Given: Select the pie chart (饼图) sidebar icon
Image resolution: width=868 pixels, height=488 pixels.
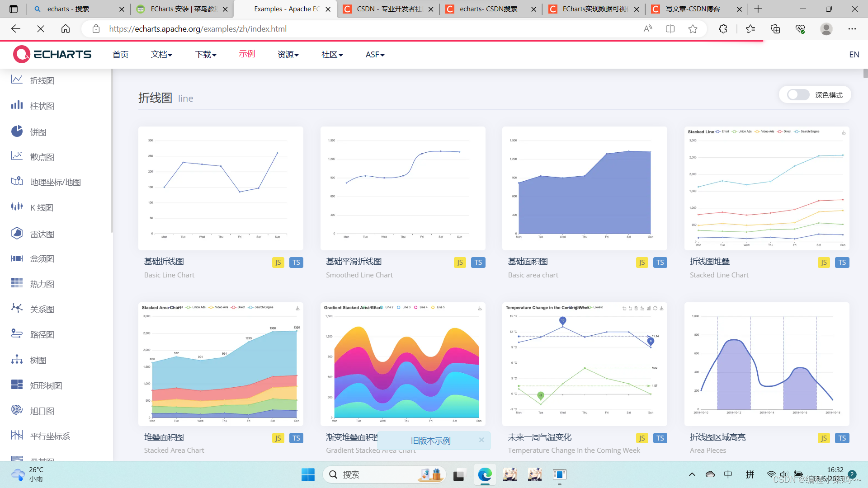Looking at the screenshot, I should click(17, 131).
